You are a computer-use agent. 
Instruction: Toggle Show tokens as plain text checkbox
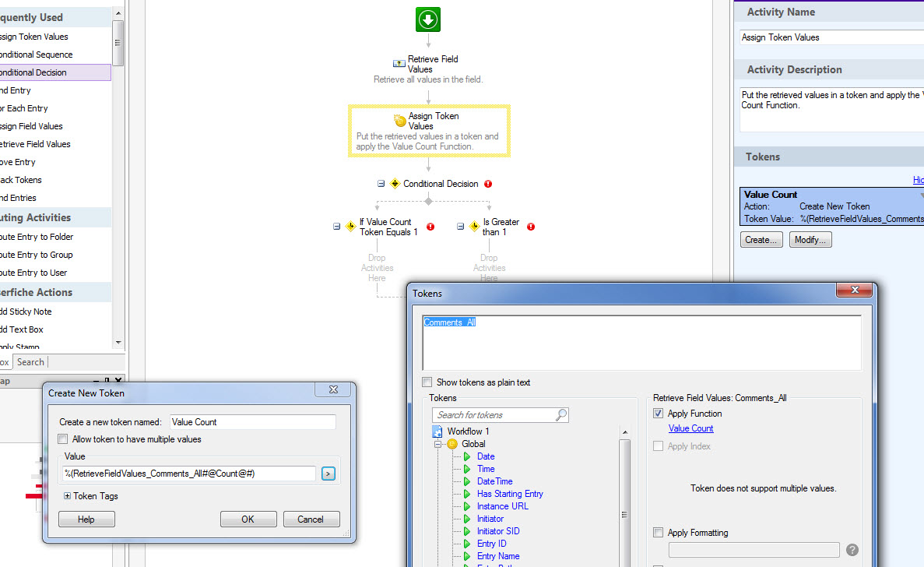coord(427,382)
